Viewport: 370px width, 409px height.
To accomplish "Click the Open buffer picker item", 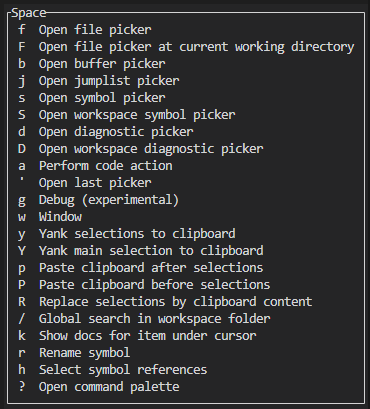I will tap(92, 64).
